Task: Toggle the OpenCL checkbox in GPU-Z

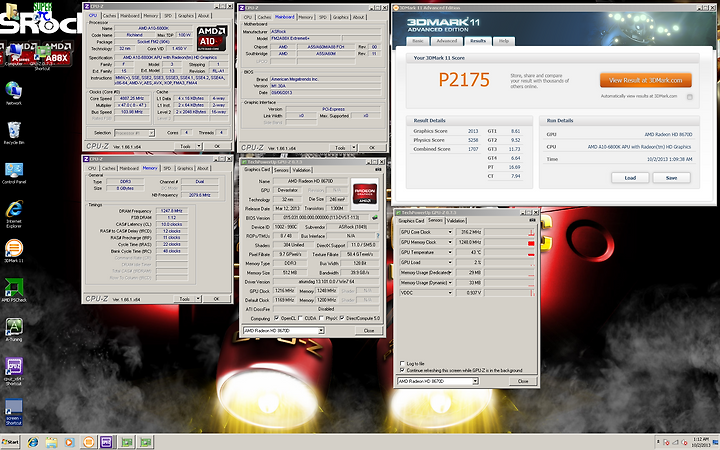Action: 276,318
